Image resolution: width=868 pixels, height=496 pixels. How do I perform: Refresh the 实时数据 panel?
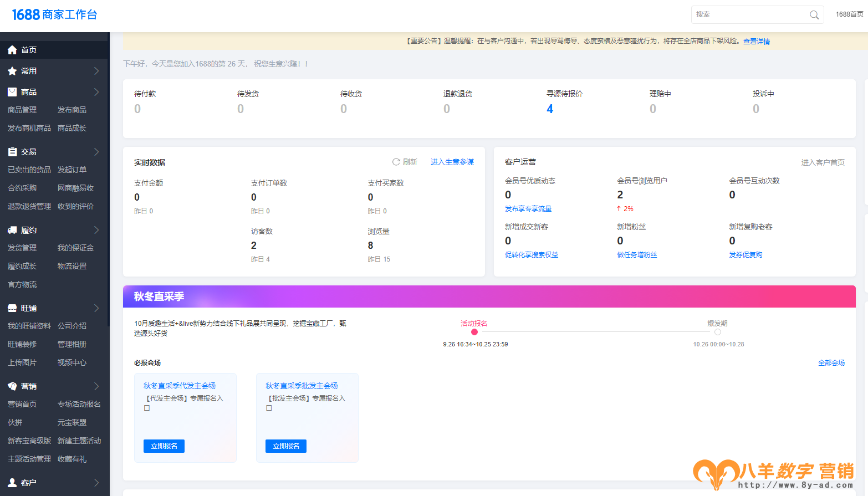[x=405, y=162]
